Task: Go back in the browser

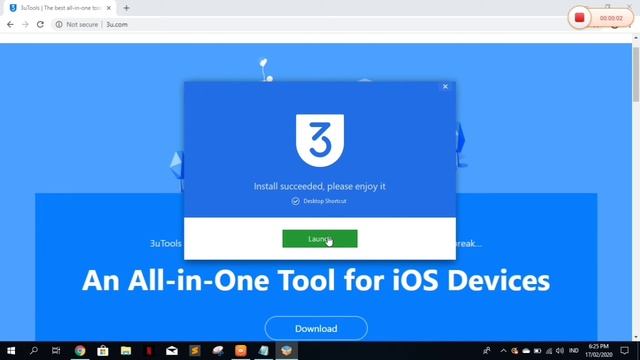Action: click(10, 24)
